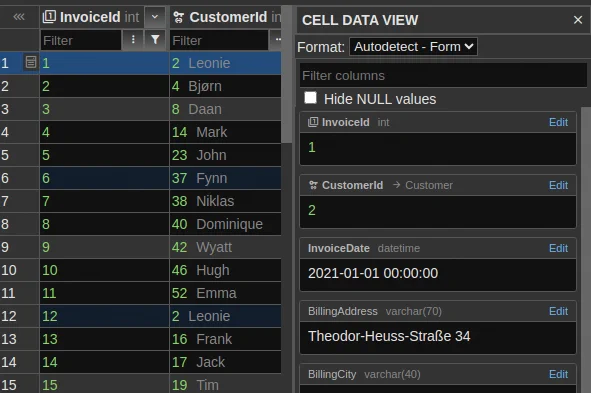This screenshot has height=393, width=591.
Task: Edit the InvoiceId field value
Action: (x=558, y=122)
